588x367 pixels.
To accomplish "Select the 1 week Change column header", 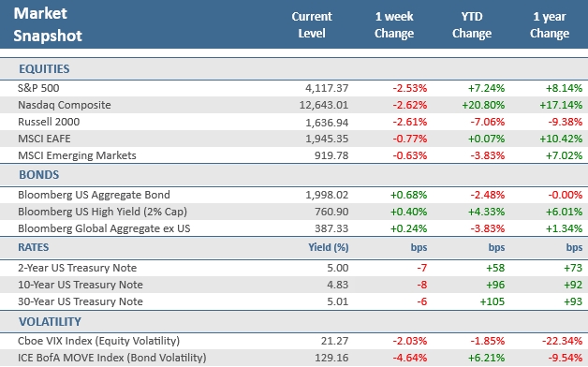I will point(394,24).
